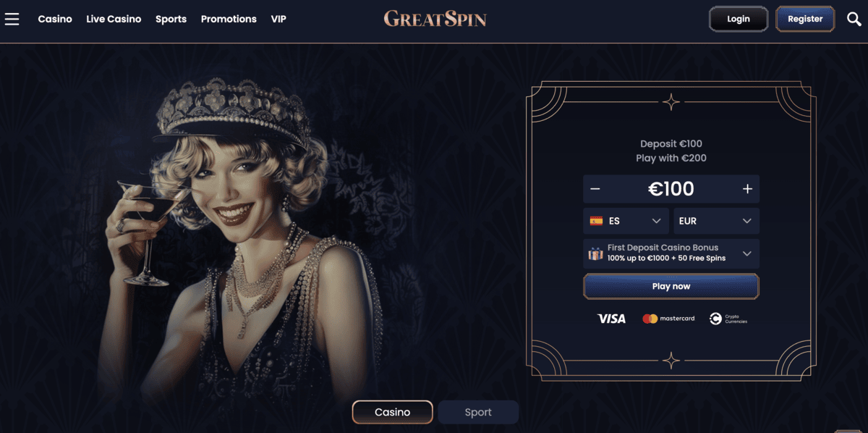
Task: Click the Spain flag icon
Action: pyautogui.click(x=597, y=221)
